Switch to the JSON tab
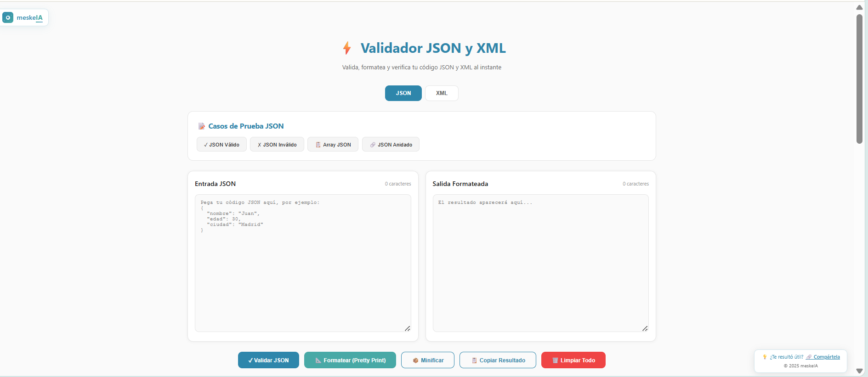This screenshot has width=868, height=377. [x=403, y=93]
